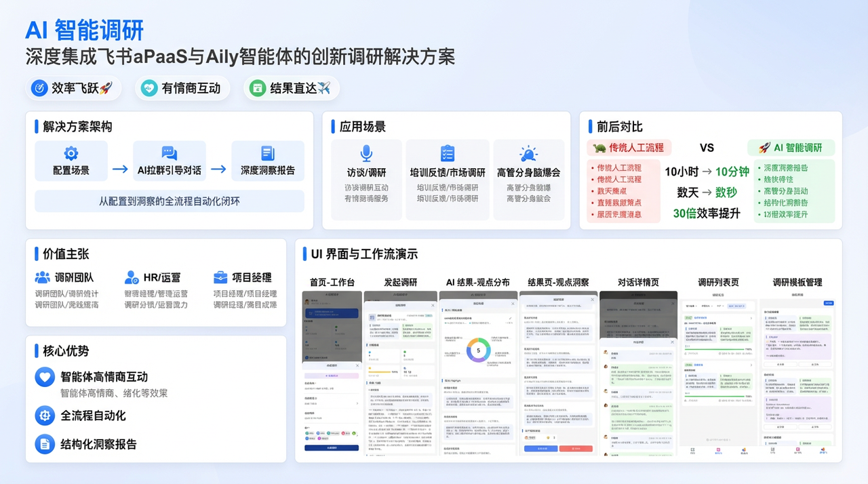This screenshot has width=868, height=484.
Task: Open the 首页-工作台 screenshot preview
Action: tap(332, 373)
